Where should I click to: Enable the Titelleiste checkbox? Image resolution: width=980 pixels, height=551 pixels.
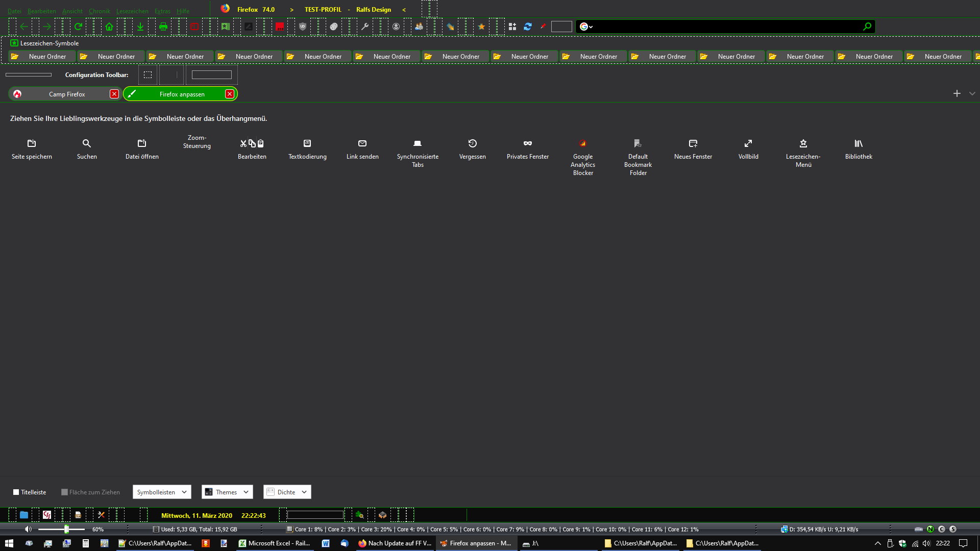(16, 492)
